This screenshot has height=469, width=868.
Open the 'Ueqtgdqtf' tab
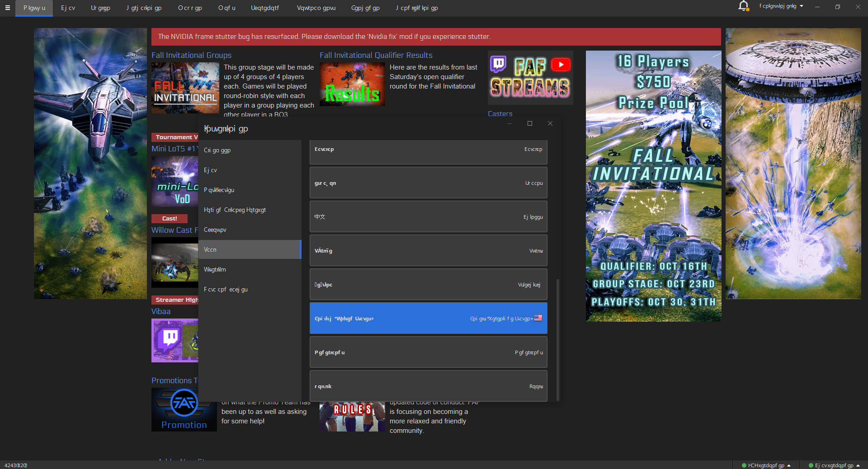click(x=265, y=8)
